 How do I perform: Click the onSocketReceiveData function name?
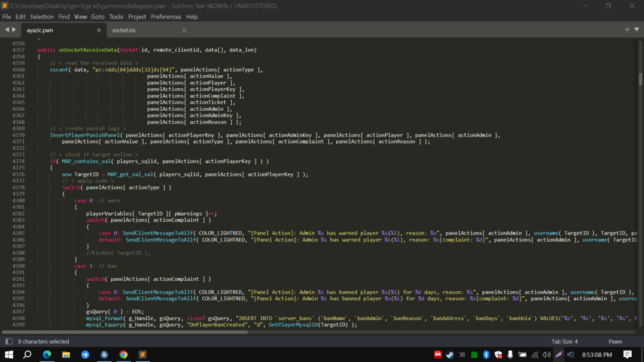88,50
